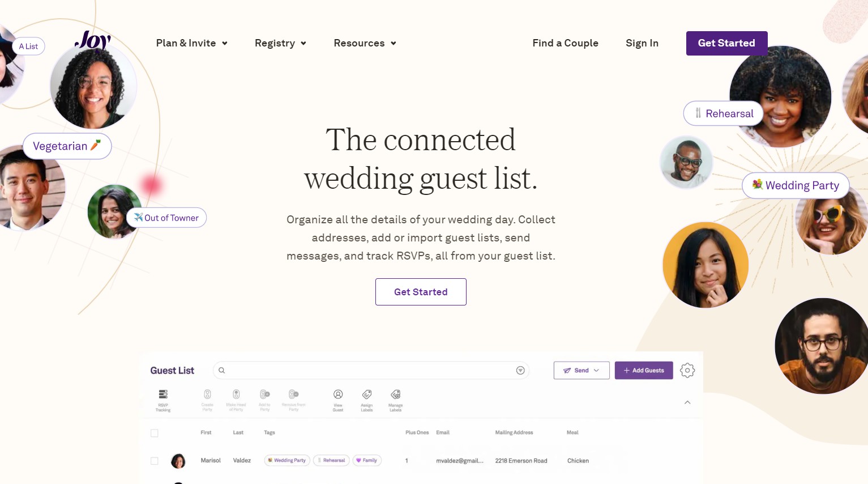
Task: Select the Wedding Party tag on Marisol
Action: [x=287, y=460]
